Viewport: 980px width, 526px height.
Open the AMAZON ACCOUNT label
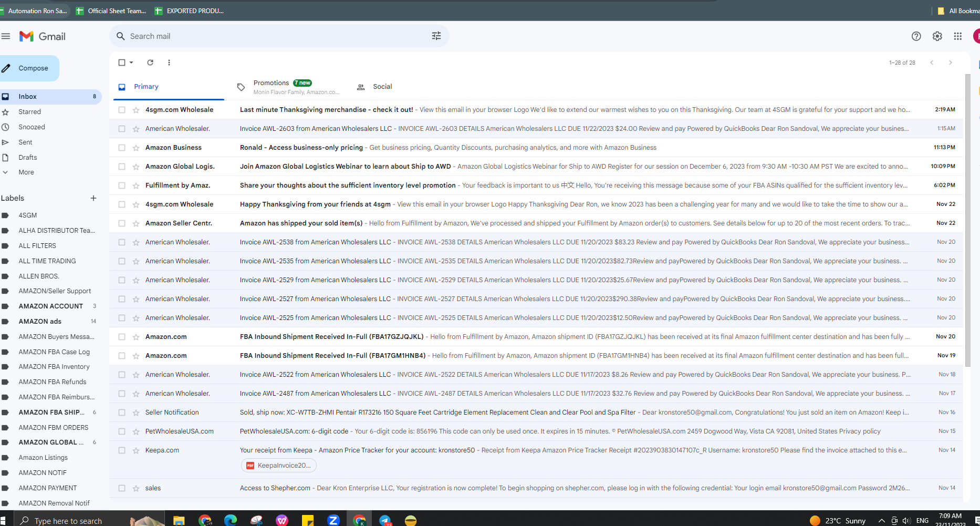tap(51, 306)
